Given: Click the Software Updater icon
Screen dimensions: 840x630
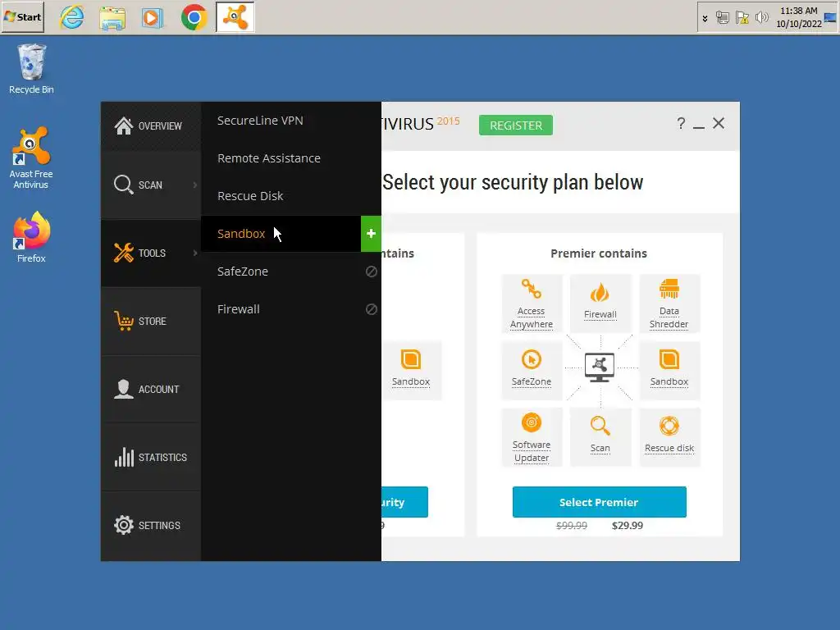Looking at the screenshot, I should pos(532,422).
